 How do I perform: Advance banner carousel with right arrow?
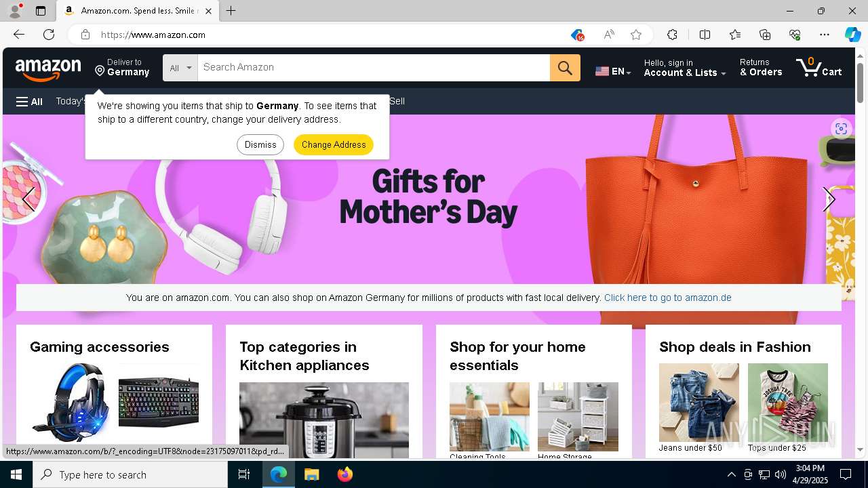[x=828, y=199]
